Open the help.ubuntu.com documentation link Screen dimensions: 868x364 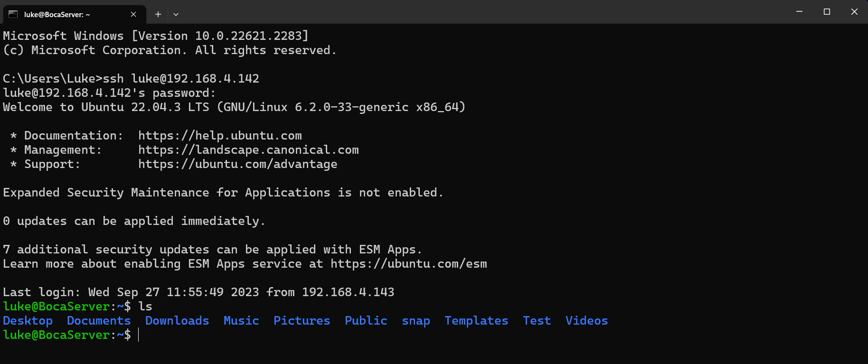(220, 136)
